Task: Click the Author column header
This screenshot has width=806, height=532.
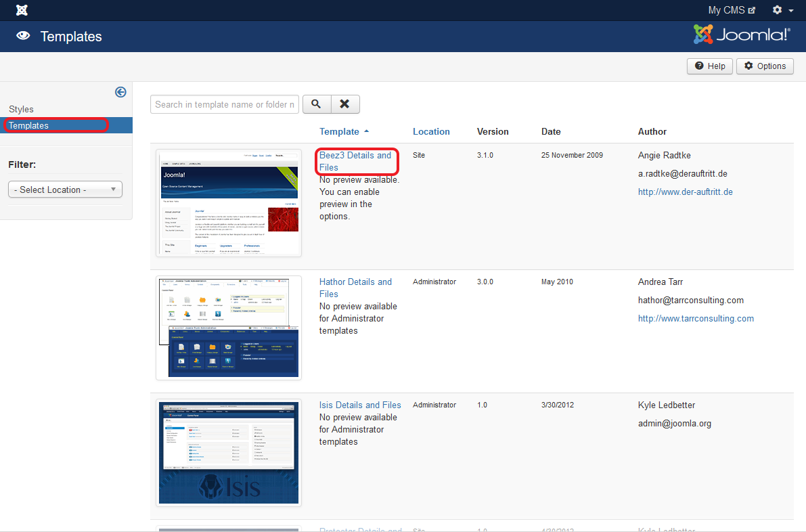Action: click(x=652, y=131)
